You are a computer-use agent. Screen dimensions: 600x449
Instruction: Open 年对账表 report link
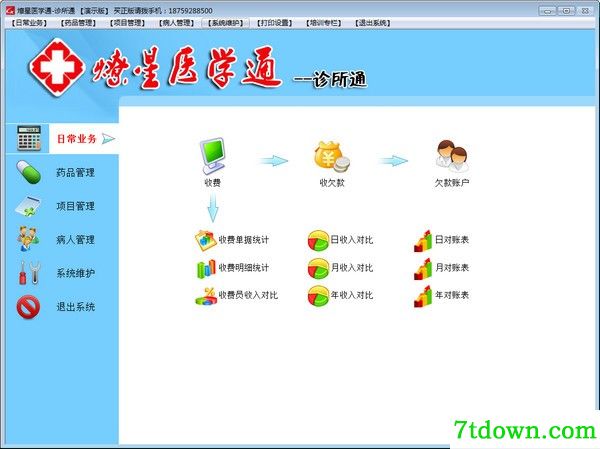point(452,295)
